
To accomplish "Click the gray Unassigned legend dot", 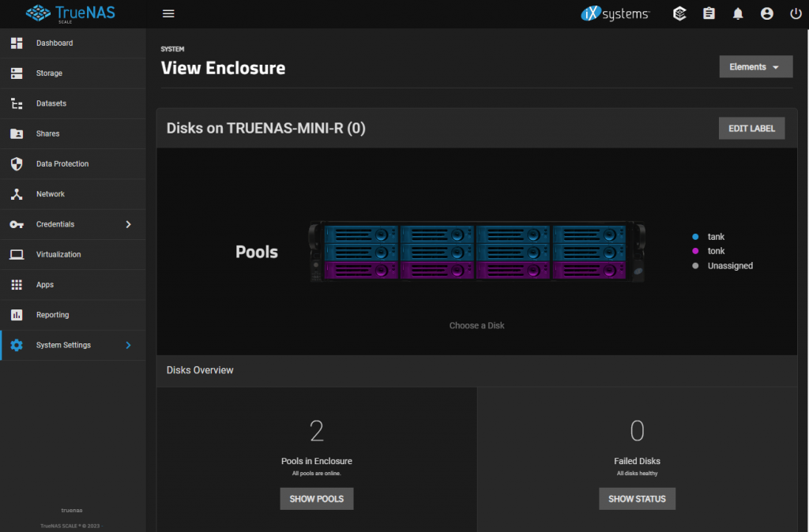I will [x=695, y=266].
